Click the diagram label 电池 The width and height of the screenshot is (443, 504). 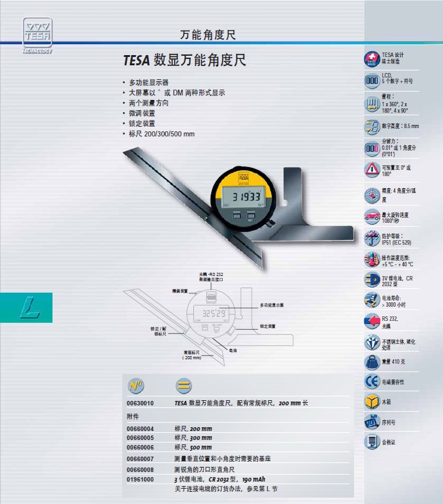(233, 350)
